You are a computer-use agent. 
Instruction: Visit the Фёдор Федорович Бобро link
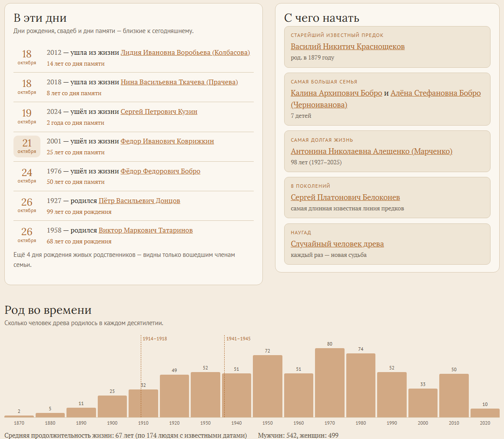[x=160, y=171]
